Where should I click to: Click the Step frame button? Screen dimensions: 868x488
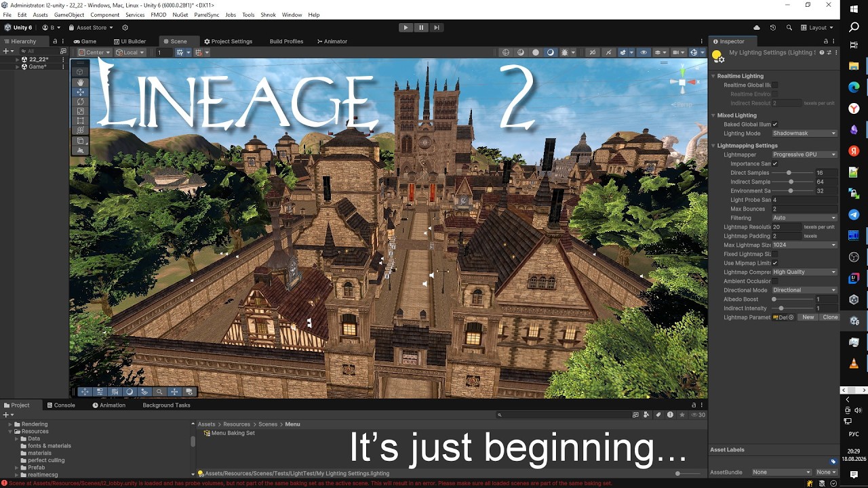click(437, 28)
